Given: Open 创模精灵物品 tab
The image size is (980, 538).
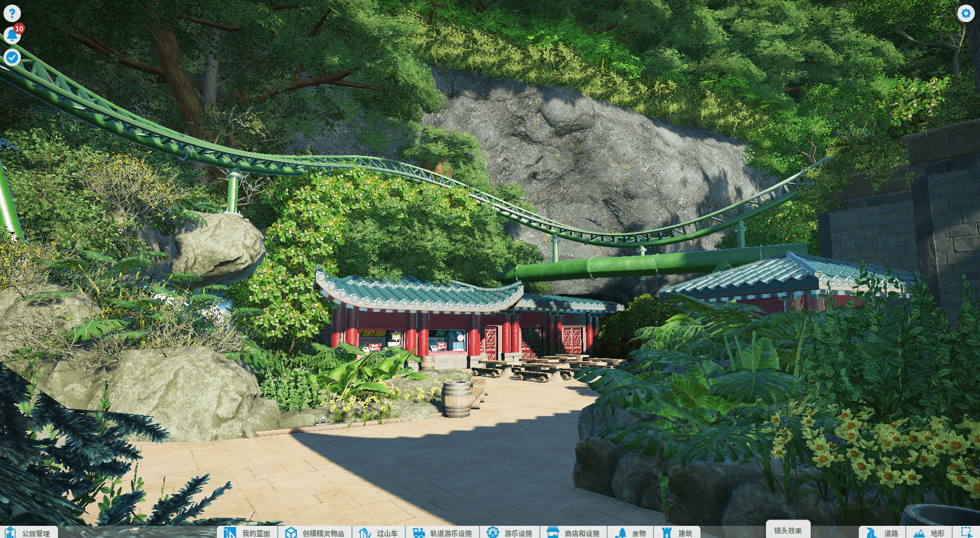Looking at the screenshot, I should point(315,532).
